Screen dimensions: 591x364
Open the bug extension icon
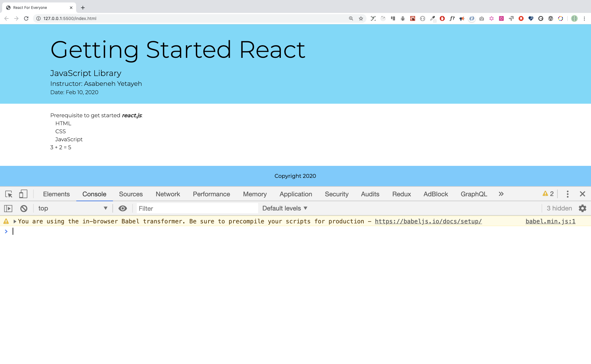403,18
